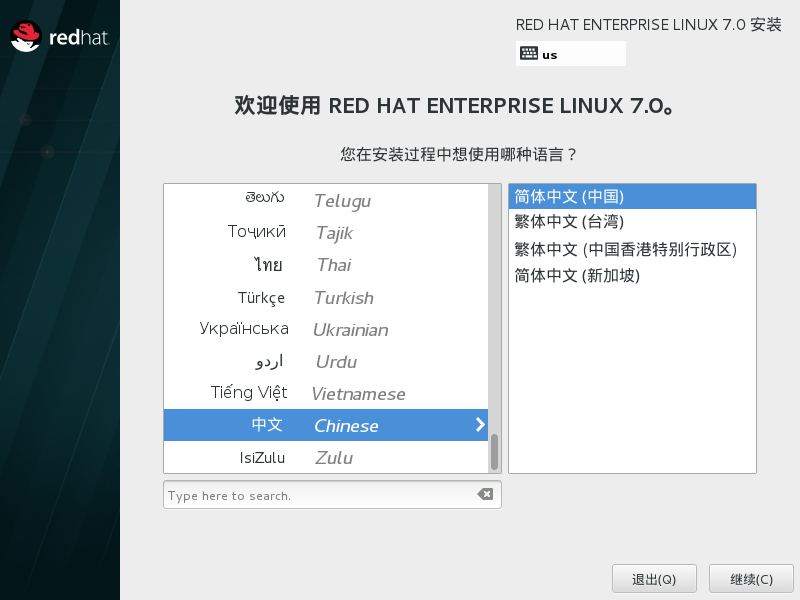Clear the search box using the x icon
This screenshot has height=600, width=800.
point(484,494)
